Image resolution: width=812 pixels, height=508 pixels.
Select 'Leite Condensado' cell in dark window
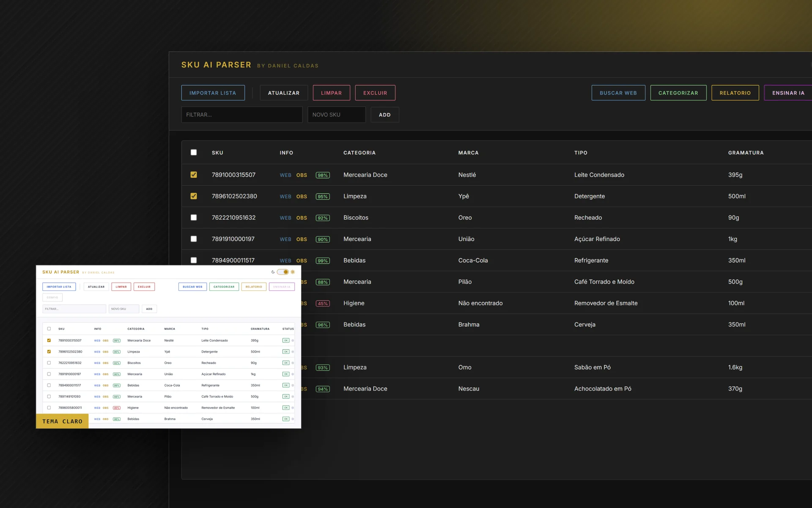click(599, 175)
